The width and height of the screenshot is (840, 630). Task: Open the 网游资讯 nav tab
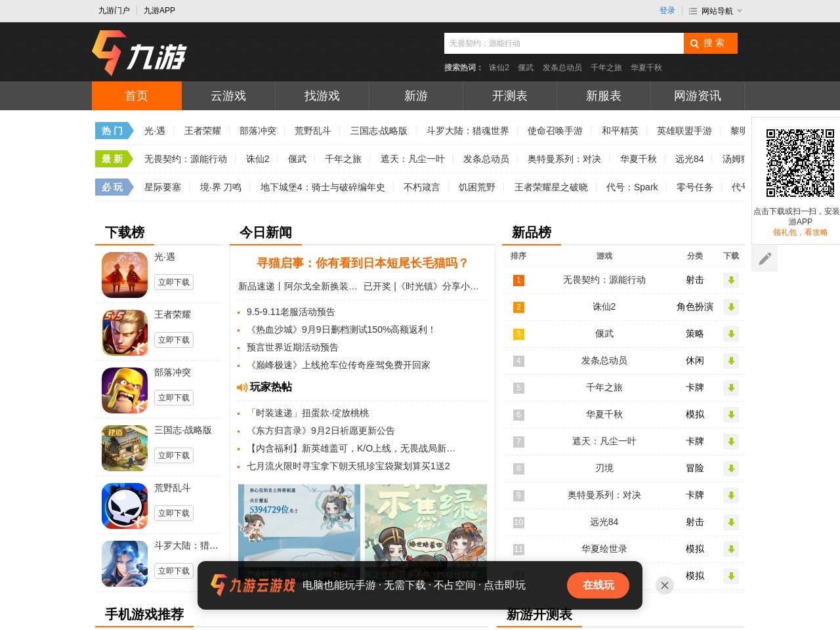(698, 96)
